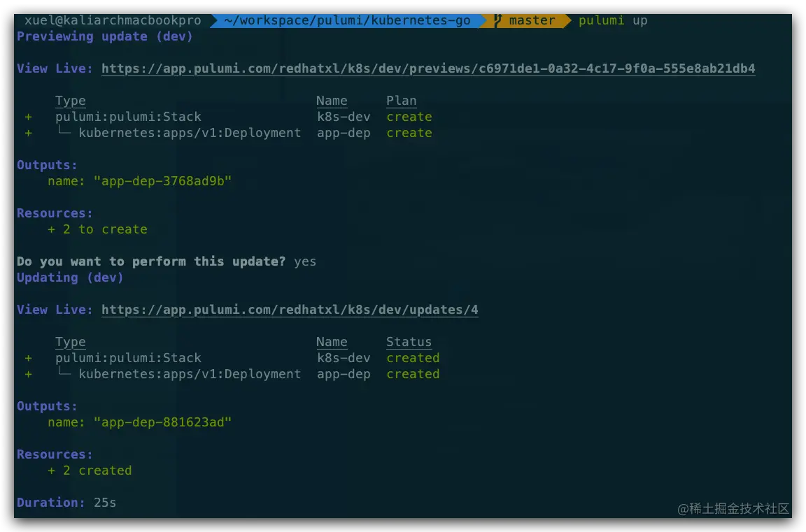Click the first 'Outputs:' heading above app-dep-3768ad9b

(47, 166)
